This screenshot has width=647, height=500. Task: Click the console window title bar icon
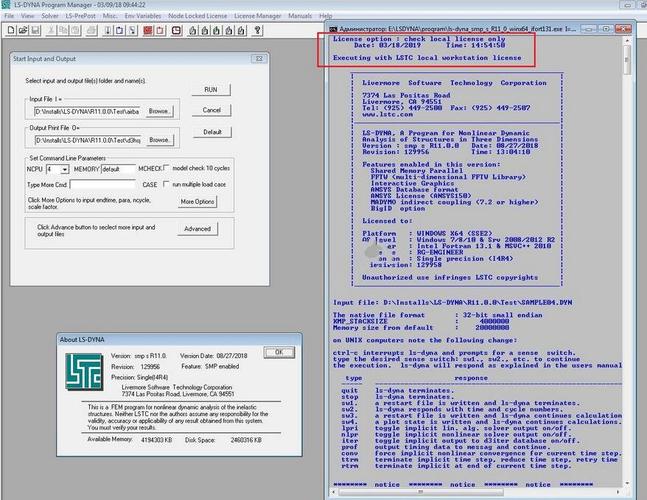pyautogui.click(x=333, y=29)
